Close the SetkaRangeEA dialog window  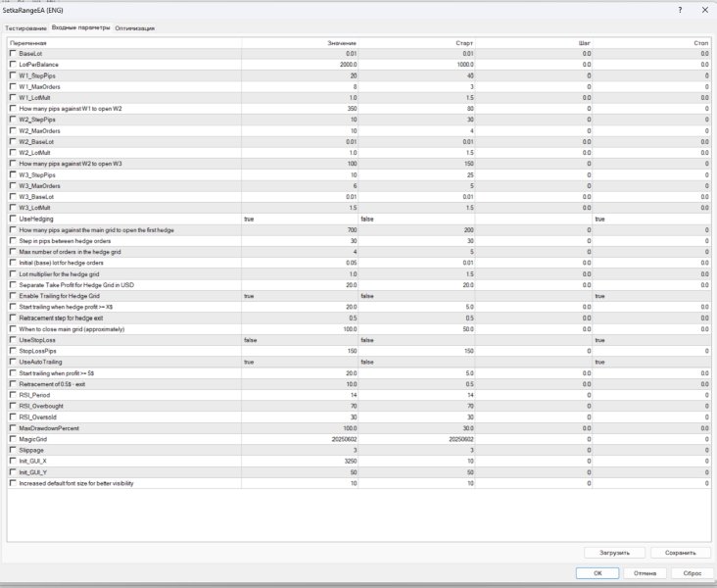pyautogui.click(x=704, y=10)
